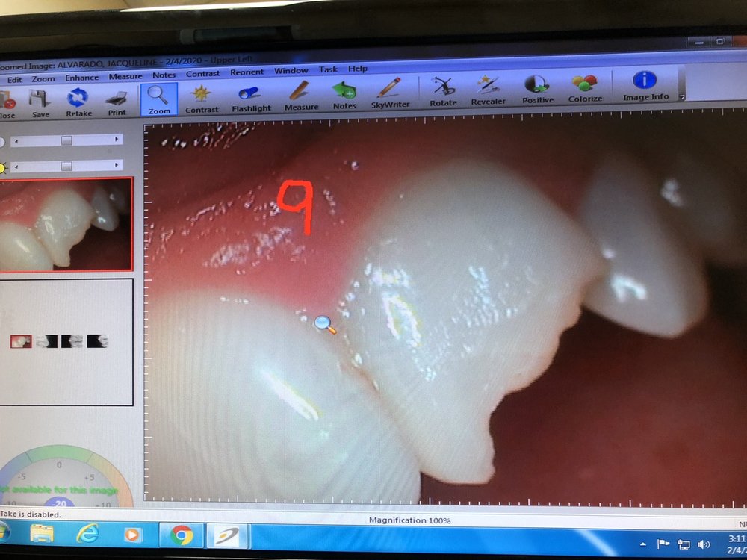
Task: Open the Action Center flag tray icon
Action: click(663, 544)
